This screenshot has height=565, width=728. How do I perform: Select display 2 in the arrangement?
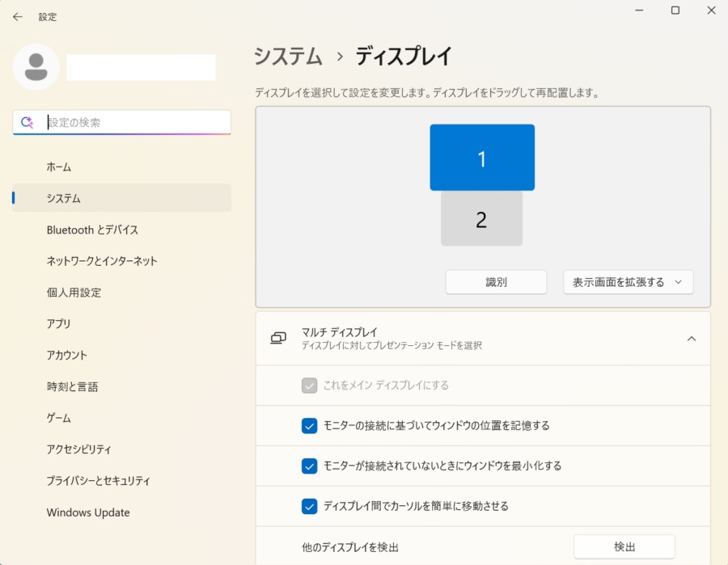tap(481, 219)
